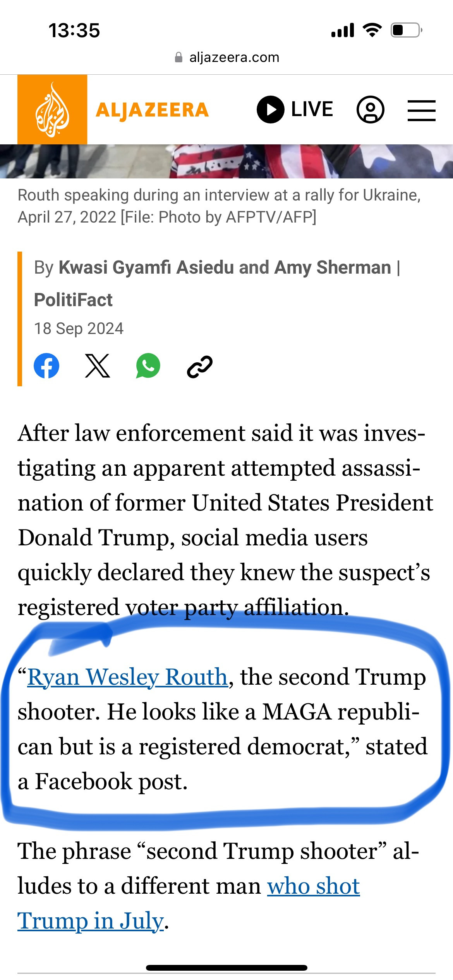
Task: Open the hamburger navigation menu
Action: tap(421, 110)
